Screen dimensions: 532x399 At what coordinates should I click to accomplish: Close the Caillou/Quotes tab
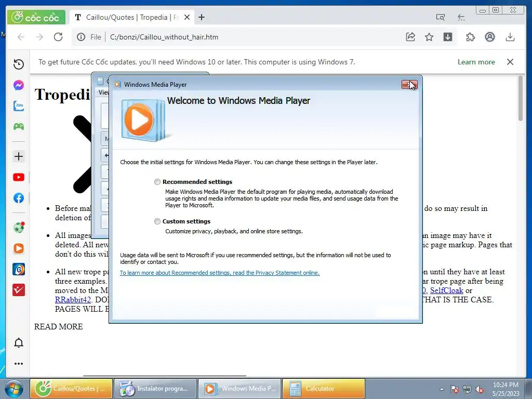coord(187,17)
